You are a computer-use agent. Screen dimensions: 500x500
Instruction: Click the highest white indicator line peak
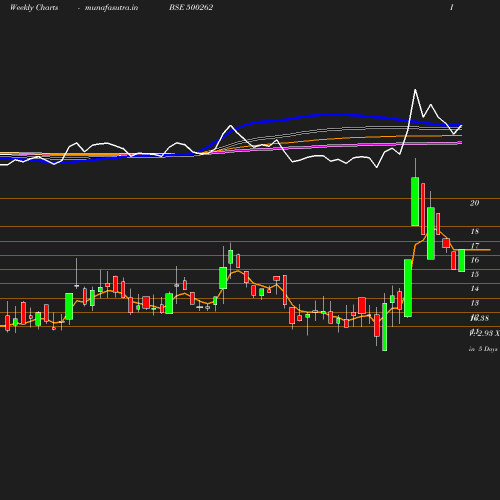click(x=415, y=89)
